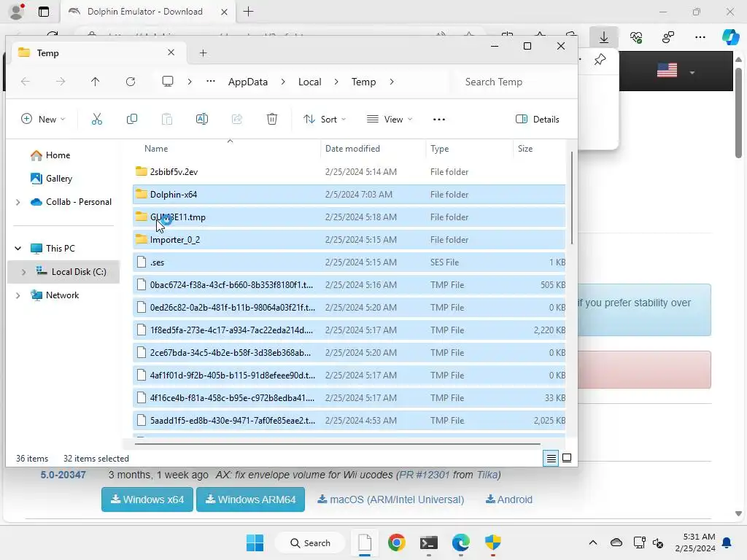Expand the Local Disk (C:) node

[x=23, y=272]
